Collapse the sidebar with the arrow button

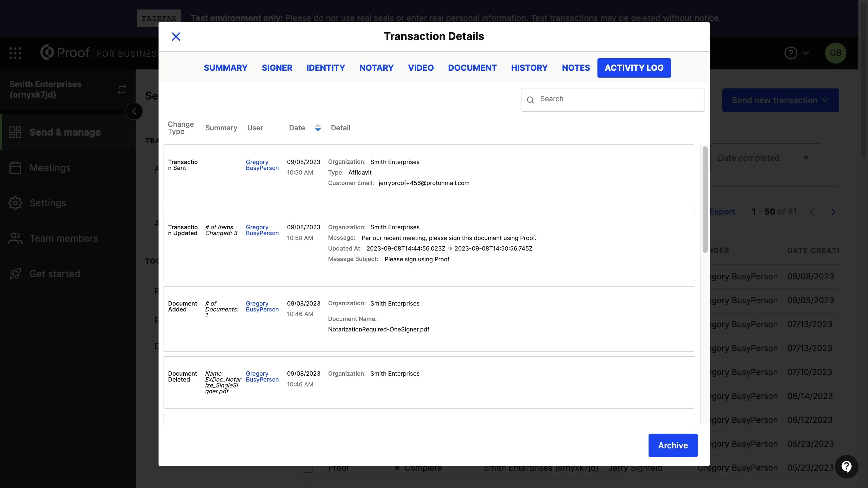(134, 111)
